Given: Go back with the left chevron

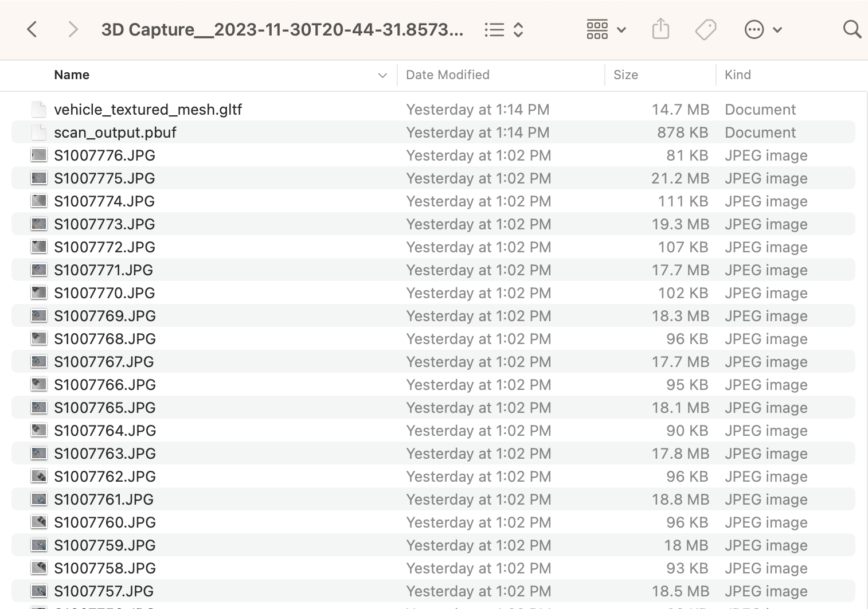Looking at the screenshot, I should [x=32, y=29].
